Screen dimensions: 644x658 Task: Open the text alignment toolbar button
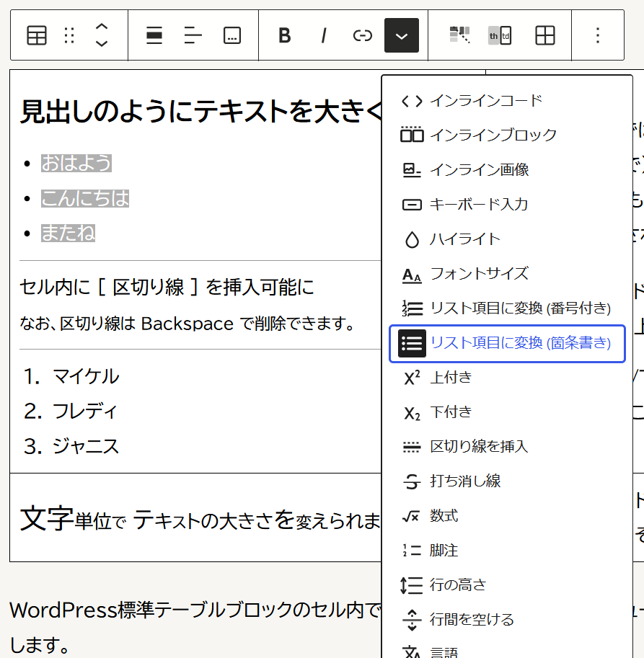coord(193,35)
